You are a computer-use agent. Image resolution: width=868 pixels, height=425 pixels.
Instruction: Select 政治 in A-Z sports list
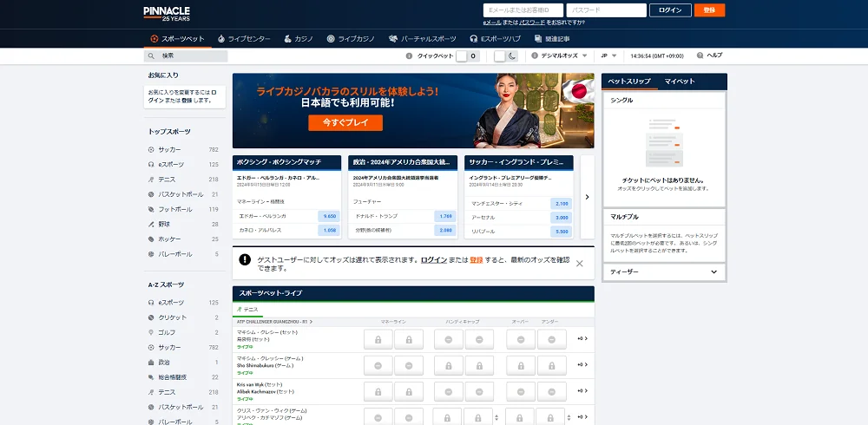(x=183, y=363)
